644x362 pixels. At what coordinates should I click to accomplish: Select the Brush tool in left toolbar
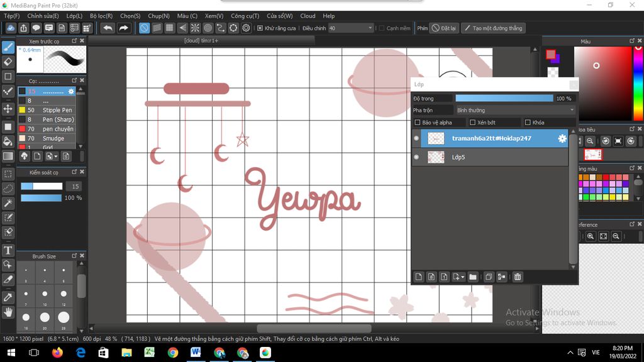tap(8, 47)
